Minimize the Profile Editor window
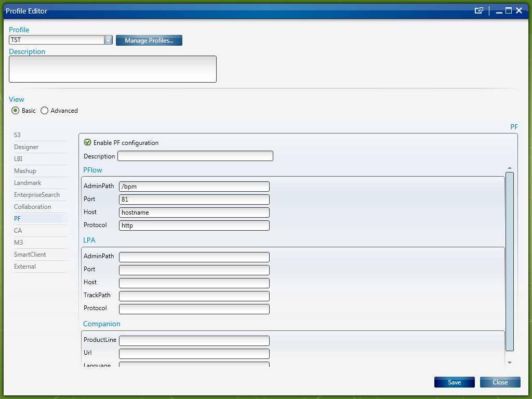The image size is (532, 399). click(499, 11)
